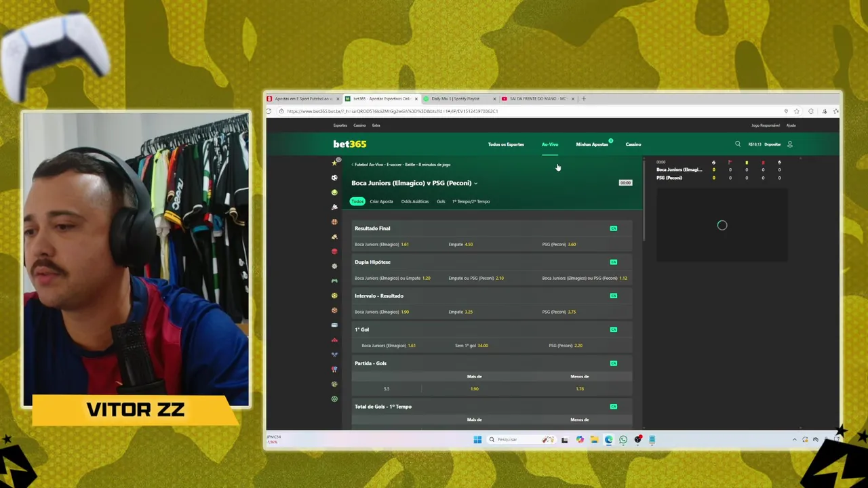Collapse the Intervalo - Resultado market

[x=492, y=296]
